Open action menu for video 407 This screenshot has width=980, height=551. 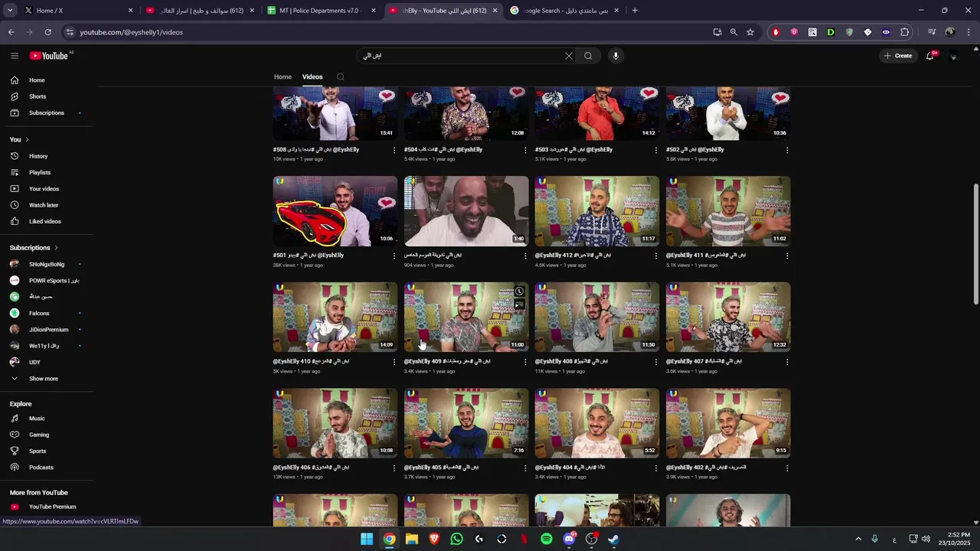[787, 362]
